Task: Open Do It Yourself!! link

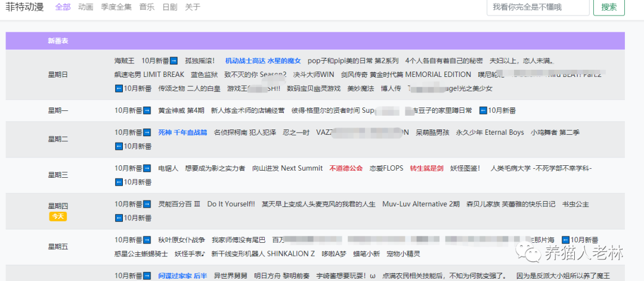Action: [231, 204]
